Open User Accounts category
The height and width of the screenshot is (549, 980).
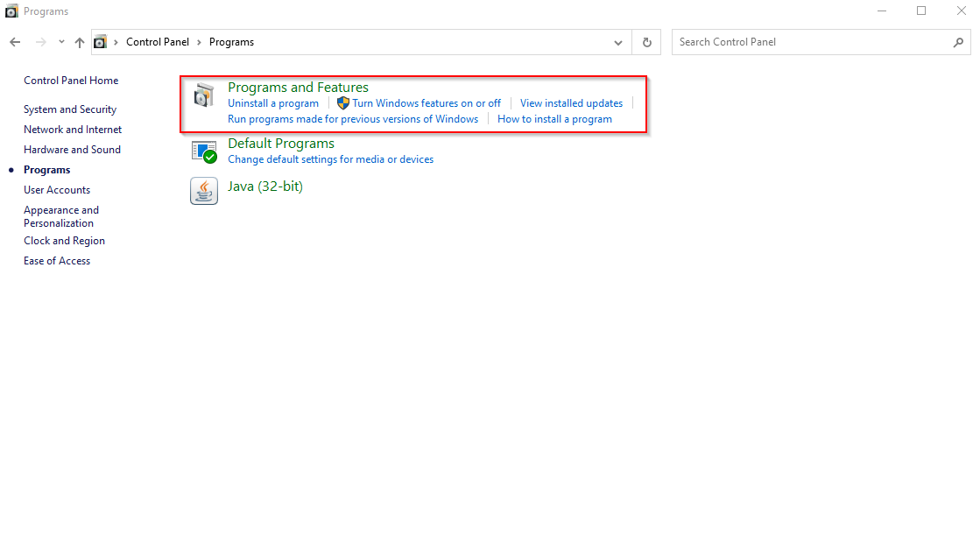pyautogui.click(x=57, y=190)
